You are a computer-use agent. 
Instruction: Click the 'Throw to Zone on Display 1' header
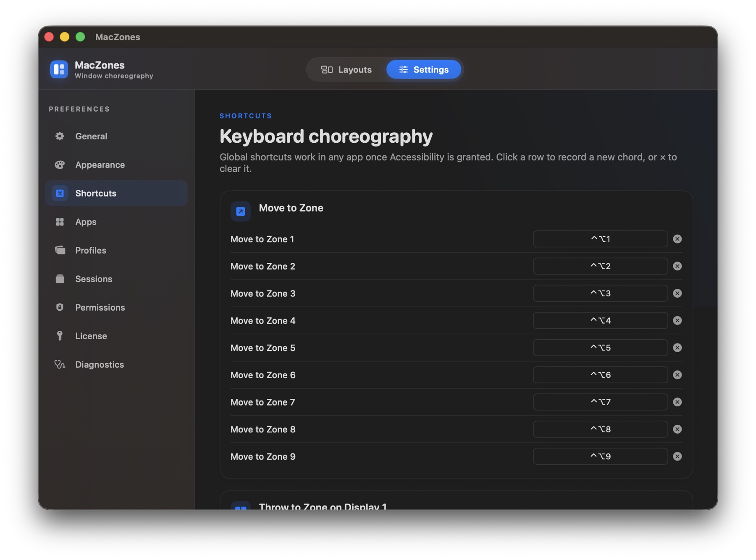pyautogui.click(x=323, y=505)
